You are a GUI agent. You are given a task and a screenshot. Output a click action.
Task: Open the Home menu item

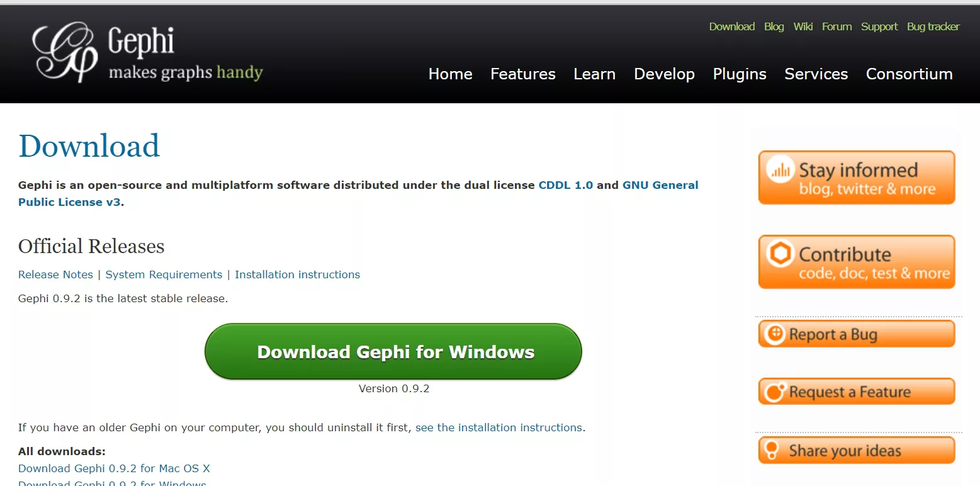coord(450,74)
